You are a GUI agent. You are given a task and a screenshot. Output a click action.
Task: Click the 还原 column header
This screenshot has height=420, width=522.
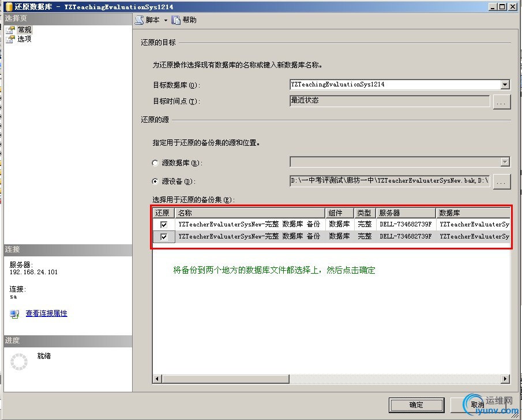coord(163,213)
